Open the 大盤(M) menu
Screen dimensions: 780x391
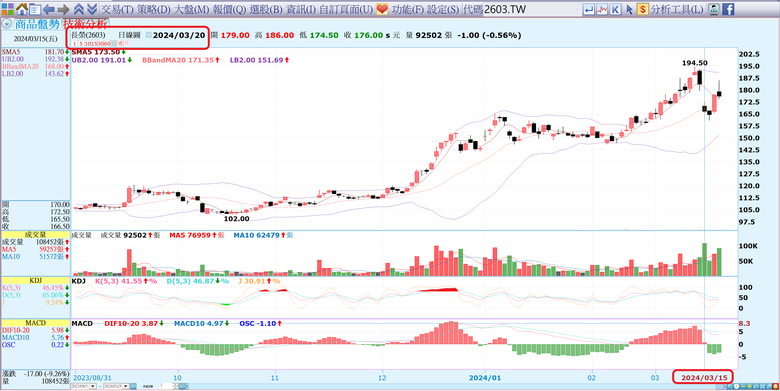point(191,9)
